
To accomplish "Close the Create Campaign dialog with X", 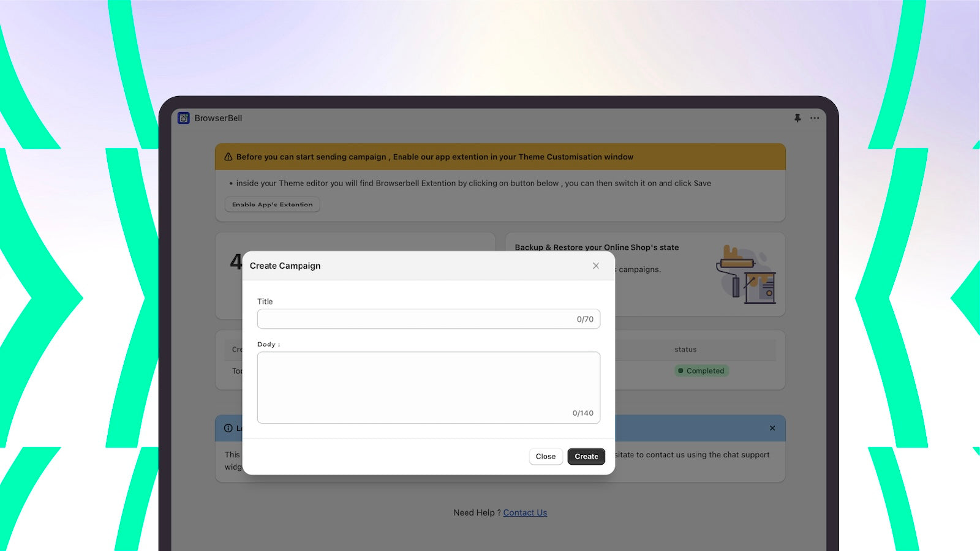I will click(596, 266).
